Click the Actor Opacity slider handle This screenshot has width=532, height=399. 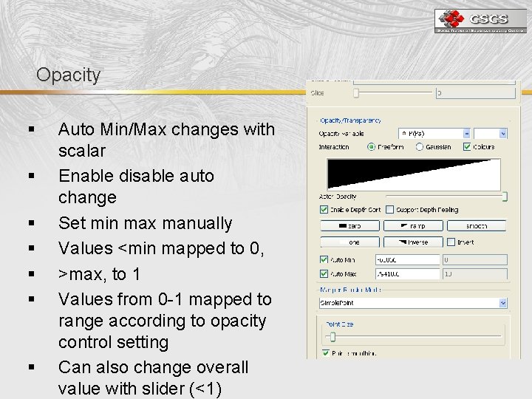(x=505, y=197)
